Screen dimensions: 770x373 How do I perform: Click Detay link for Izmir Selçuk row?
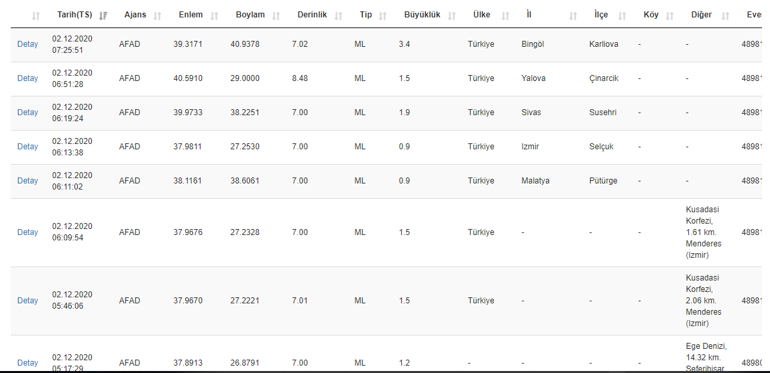(28, 146)
